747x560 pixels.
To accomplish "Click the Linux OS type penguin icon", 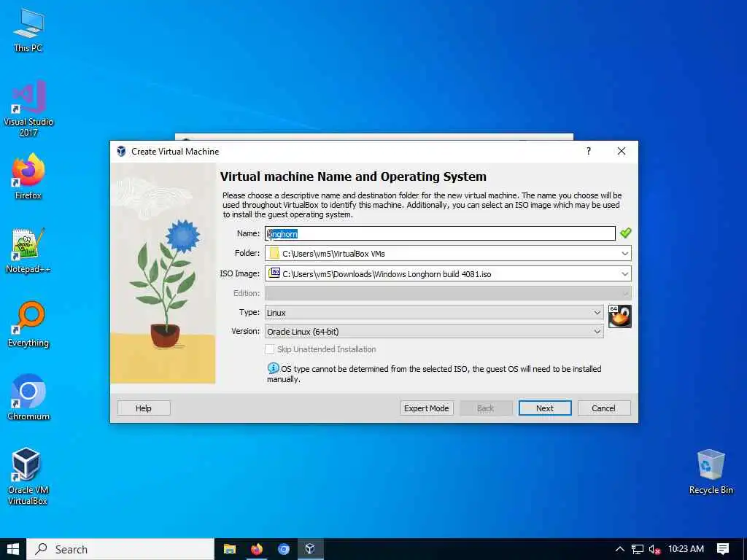I will coord(620,316).
